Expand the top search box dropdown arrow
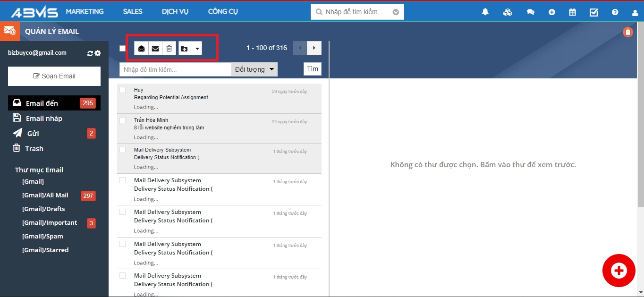Viewport: 644px width, 297px height. (396, 12)
